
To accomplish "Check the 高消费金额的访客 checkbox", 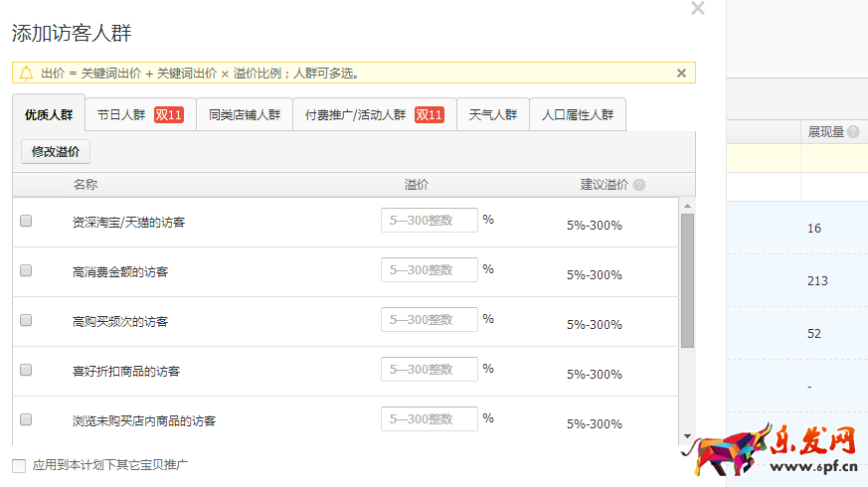I will pos(26,270).
